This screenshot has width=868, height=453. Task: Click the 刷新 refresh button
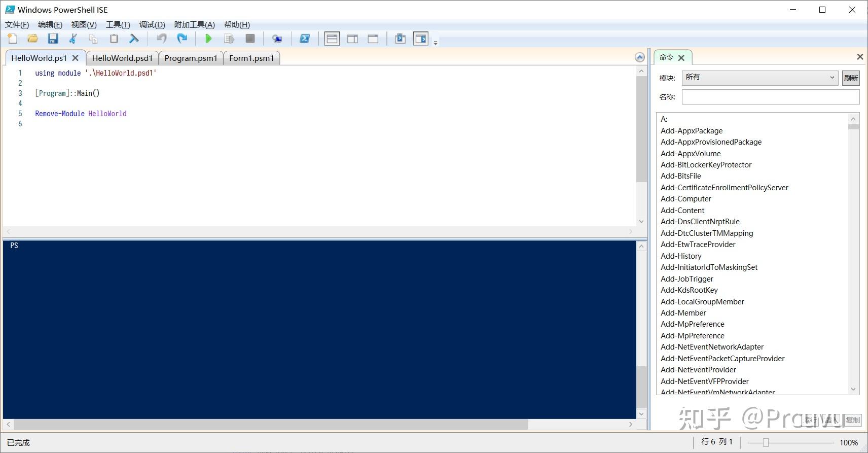(x=851, y=78)
